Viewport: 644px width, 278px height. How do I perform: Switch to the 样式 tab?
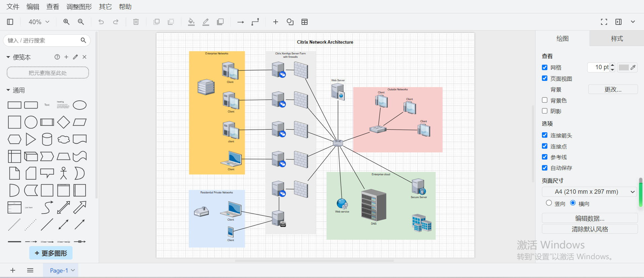[617, 39]
